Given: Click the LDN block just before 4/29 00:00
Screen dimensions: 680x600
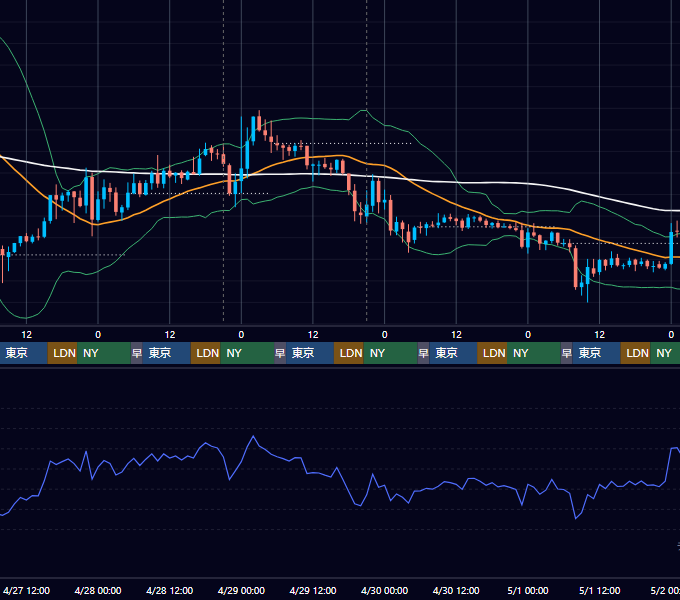Looking at the screenshot, I should [x=206, y=353].
